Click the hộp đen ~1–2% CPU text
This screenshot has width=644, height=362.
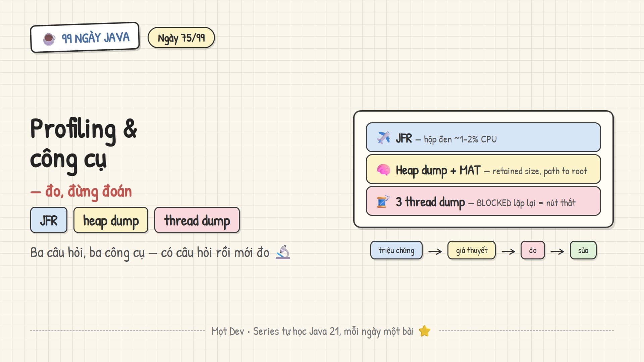coord(460,139)
